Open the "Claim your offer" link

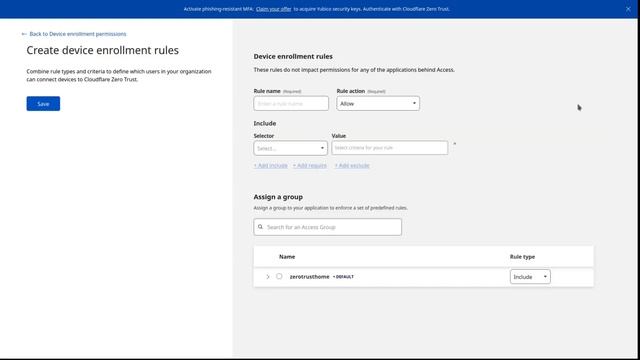273,9
